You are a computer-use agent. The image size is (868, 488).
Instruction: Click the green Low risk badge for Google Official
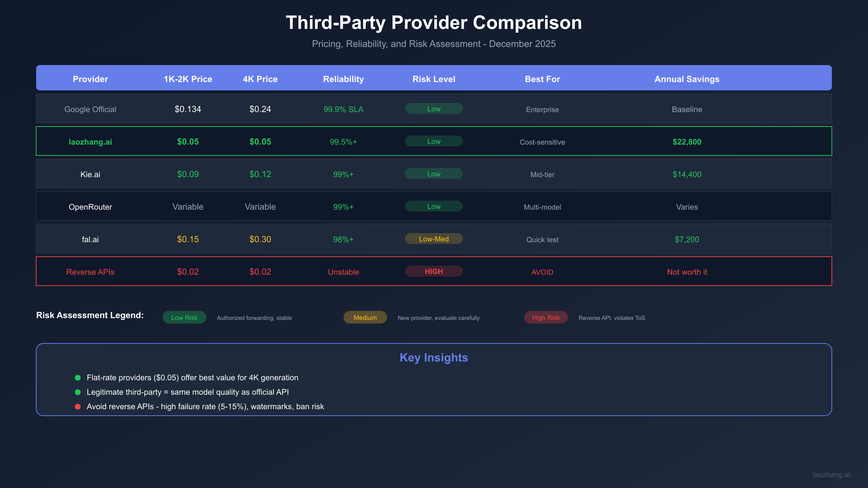[434, 108]
